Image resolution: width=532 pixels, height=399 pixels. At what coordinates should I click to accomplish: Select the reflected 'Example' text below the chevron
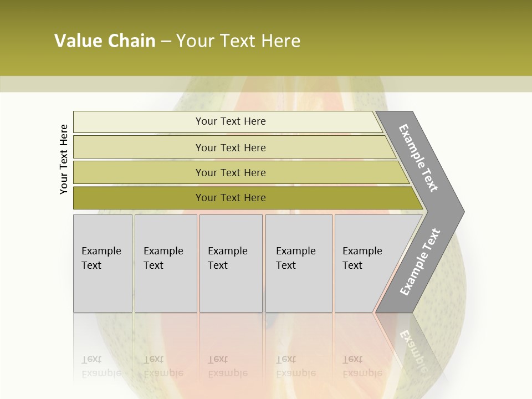(x=415, y=351)
